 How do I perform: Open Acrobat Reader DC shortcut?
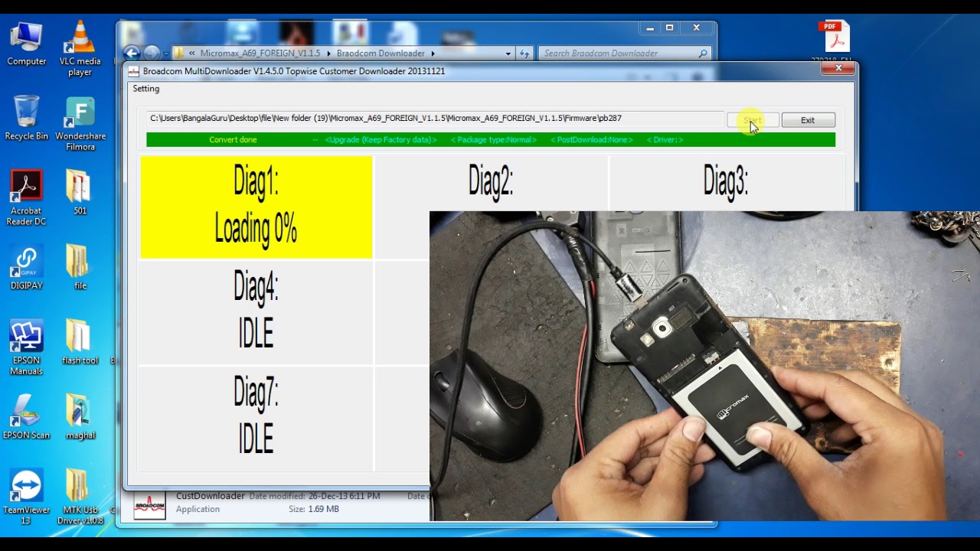pyautogui.click(x=27, y=197)
